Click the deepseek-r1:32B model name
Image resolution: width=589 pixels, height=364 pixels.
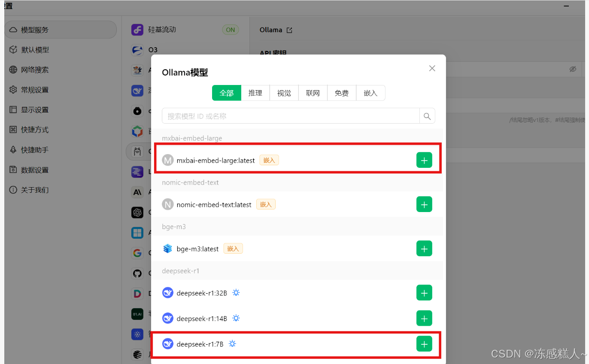(202, 293)
